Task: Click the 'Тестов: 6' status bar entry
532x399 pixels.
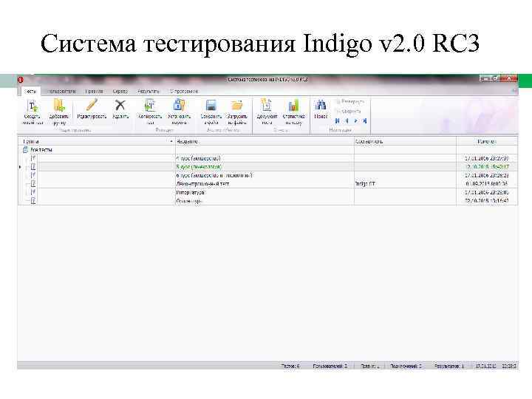Action: coord(290,366)
